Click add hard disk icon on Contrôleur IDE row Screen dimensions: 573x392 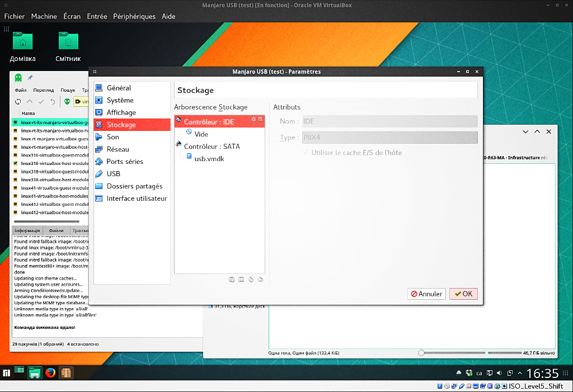click(x=261, y=120)
